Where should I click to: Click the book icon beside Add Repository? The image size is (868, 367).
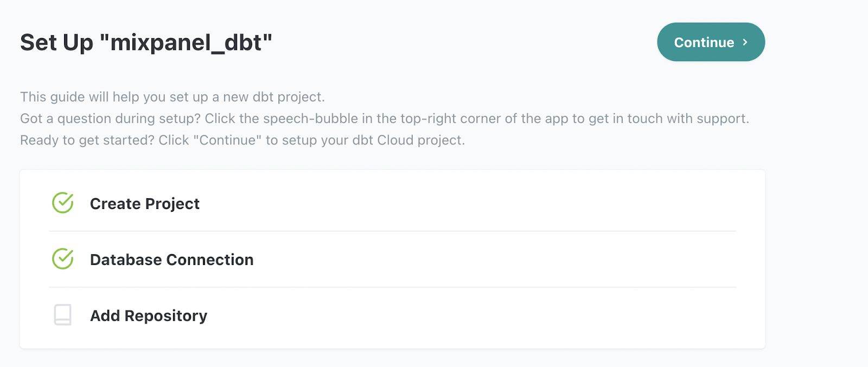63,315
